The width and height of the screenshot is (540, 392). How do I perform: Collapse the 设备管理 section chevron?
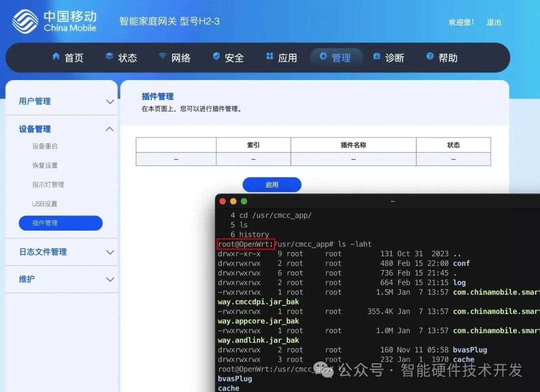coord(110,129)
